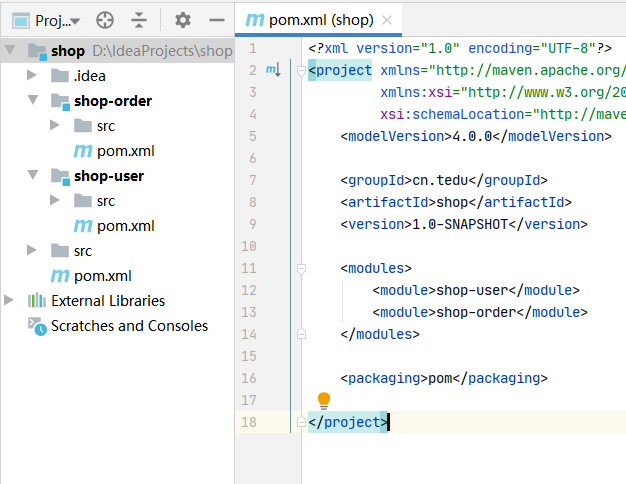Screen dimensions: 626x484
Task: Click the closing </modules> tag
Action: pyautogui.click(x=380, y=334)
